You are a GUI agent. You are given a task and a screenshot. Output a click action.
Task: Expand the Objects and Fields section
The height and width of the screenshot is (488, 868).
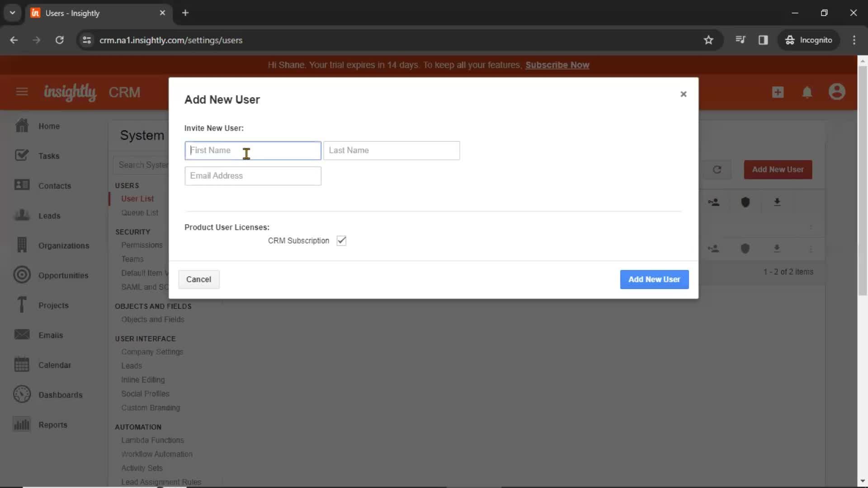pos(153,305)
